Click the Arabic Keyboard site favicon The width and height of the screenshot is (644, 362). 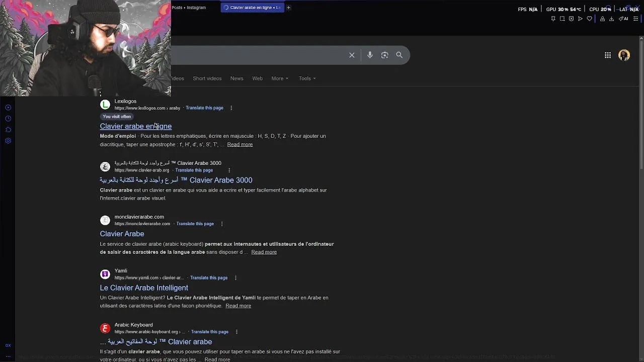tap(105, 328)
